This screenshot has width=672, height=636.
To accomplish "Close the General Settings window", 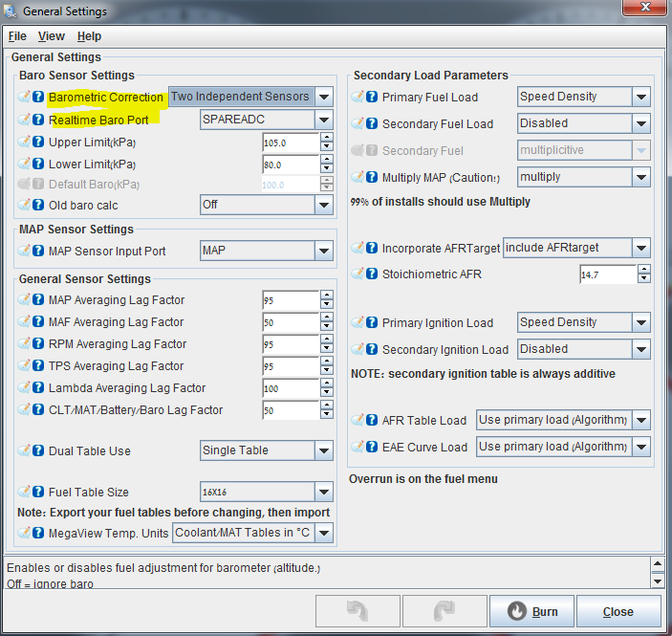I will (x=644, y=8).
